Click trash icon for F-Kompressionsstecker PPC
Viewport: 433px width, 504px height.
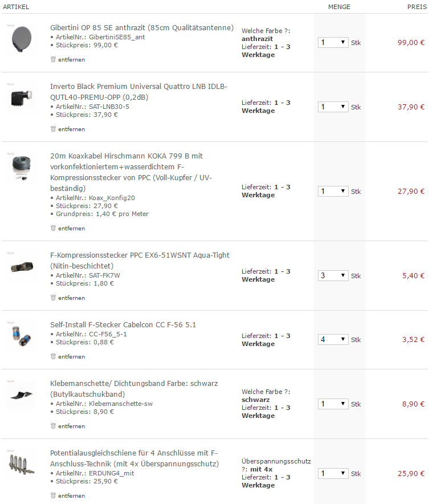tap(53, 298)
